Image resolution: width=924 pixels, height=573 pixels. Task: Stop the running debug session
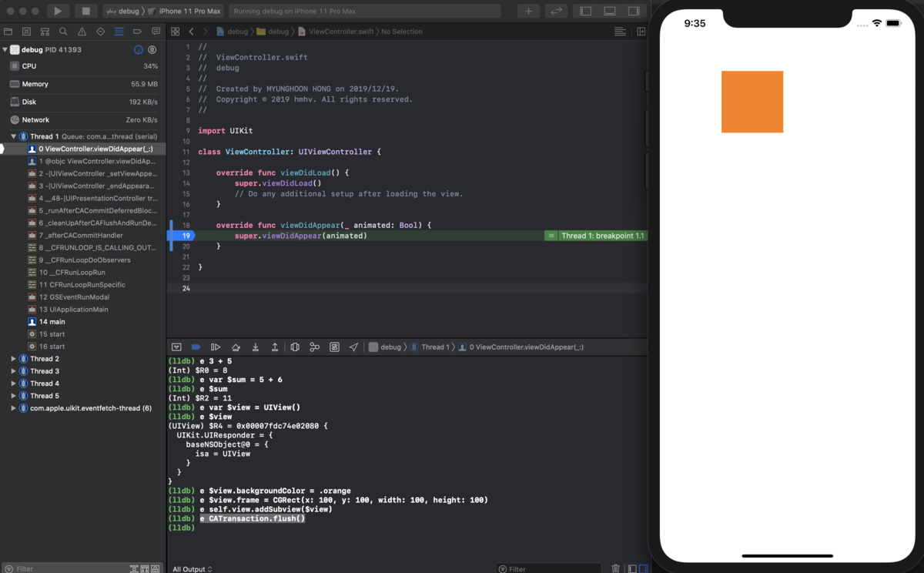click(85, 12)
